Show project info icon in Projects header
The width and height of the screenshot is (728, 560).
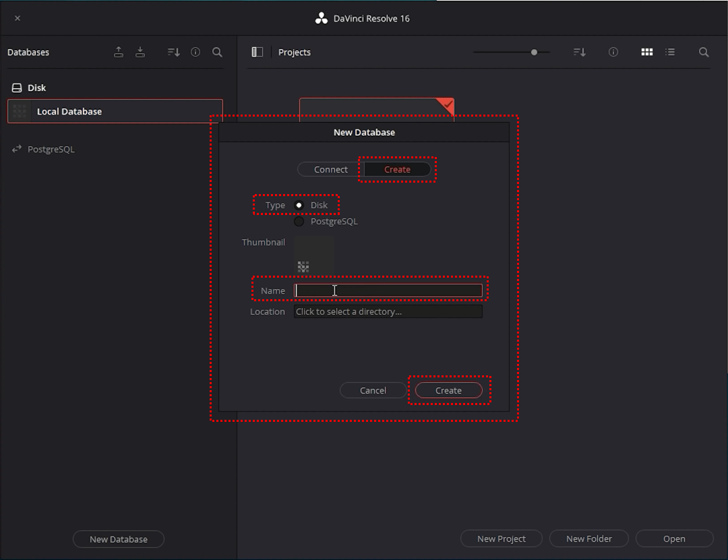pyautogui.click(x=613, y=52)
